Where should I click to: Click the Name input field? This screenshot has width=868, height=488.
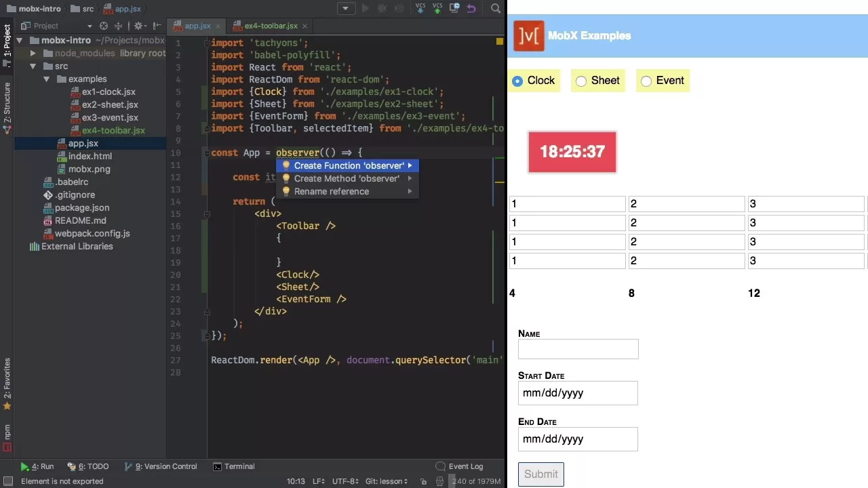pyautogui.click(x=578, y=349)
